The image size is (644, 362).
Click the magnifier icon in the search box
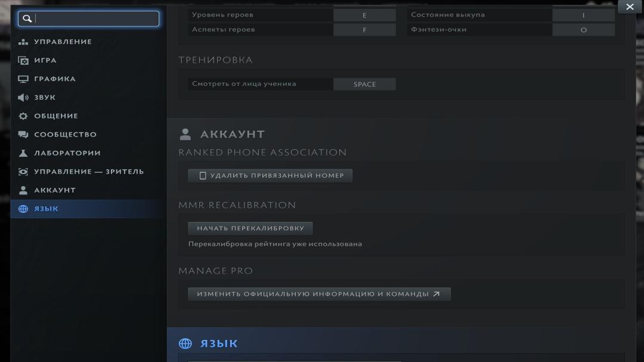coord(27,18)
